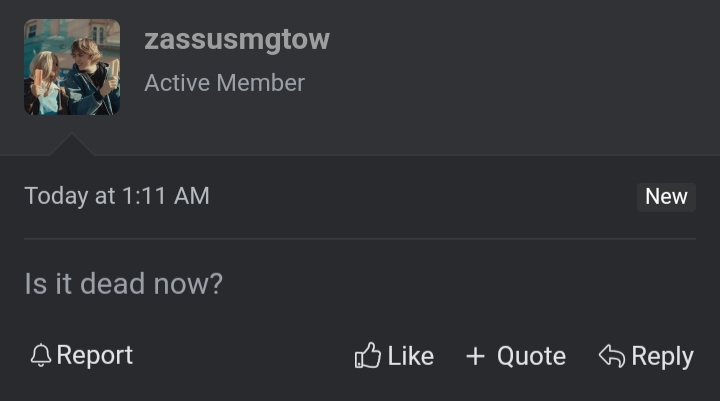Click the plus icon beside Quote

(476, 356)
